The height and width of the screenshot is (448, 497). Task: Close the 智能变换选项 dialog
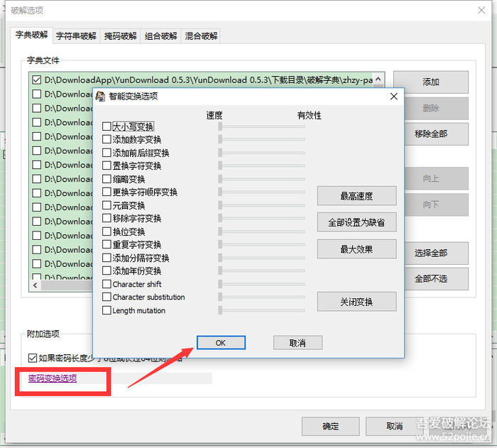click(x=393, y=97)
